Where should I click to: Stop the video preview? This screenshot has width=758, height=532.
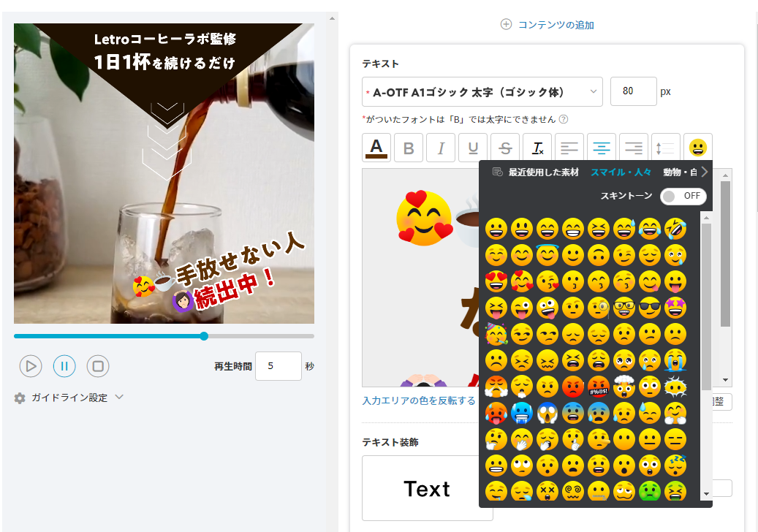[98, 366]
